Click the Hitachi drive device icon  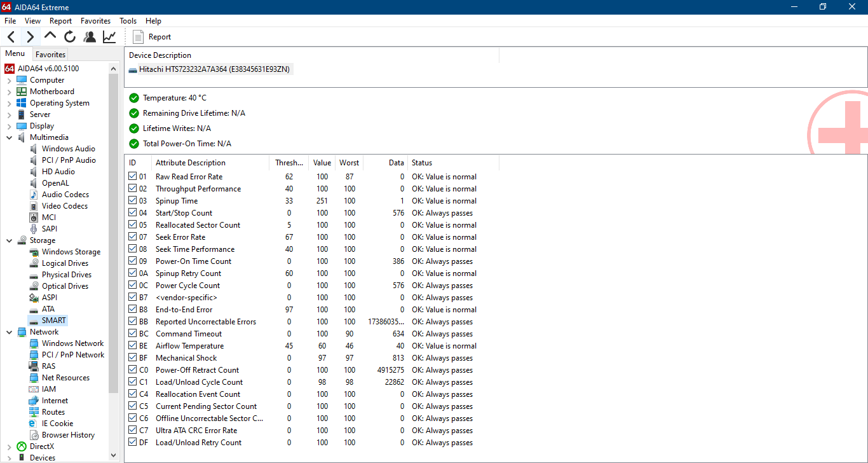coord(133,69)
